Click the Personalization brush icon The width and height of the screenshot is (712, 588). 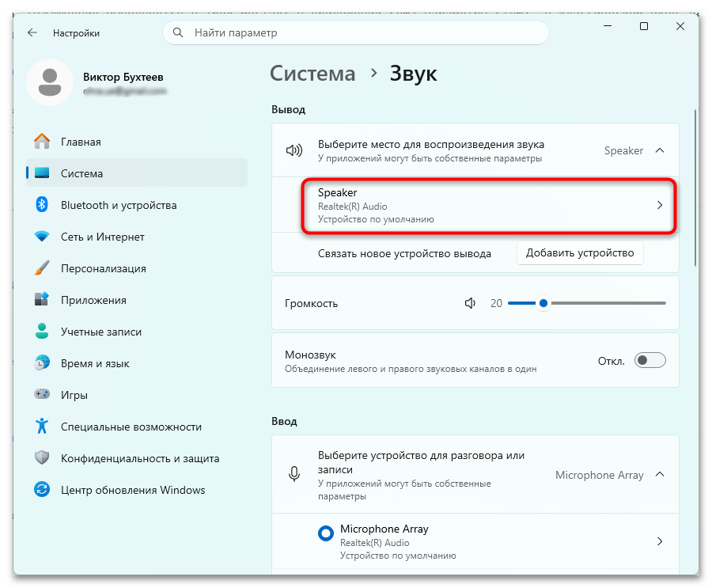click(42, 268)
